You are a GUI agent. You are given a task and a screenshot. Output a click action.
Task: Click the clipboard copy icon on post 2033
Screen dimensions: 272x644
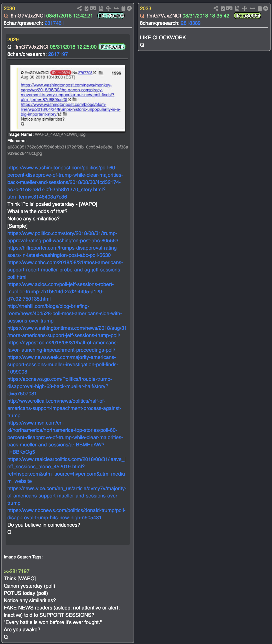(260, 8)
